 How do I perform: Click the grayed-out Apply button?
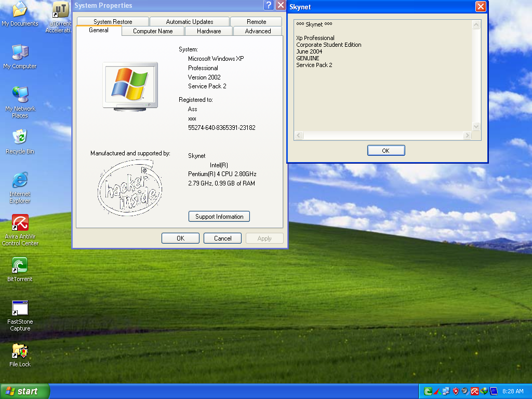click(264, 238)
